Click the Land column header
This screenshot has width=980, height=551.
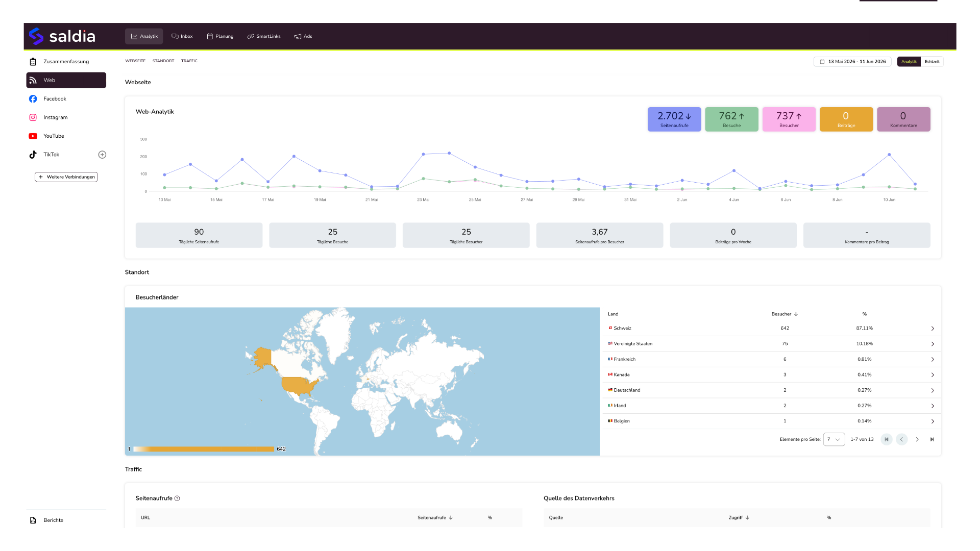[613, 314]
